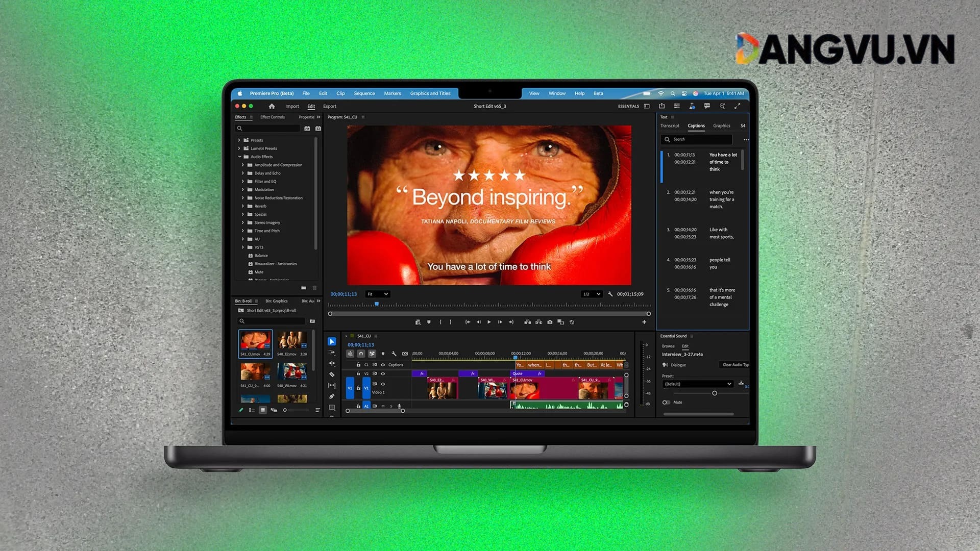Play the program monitor
Viewport: 980px width, 551px height.
(x=489, y=322)
